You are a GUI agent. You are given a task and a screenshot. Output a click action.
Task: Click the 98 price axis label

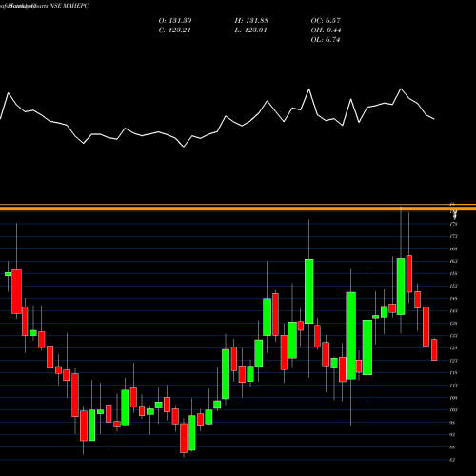[452, 423]
